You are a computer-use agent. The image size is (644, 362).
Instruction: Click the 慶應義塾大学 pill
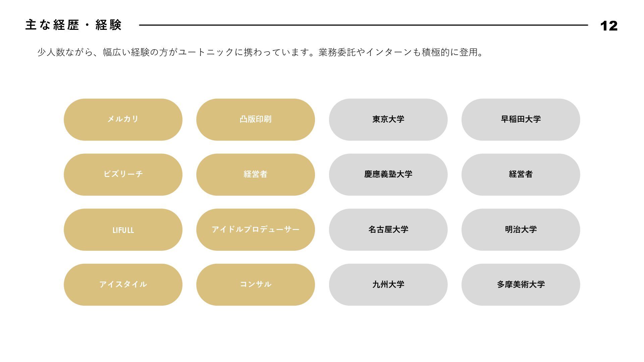coord(388,174)
